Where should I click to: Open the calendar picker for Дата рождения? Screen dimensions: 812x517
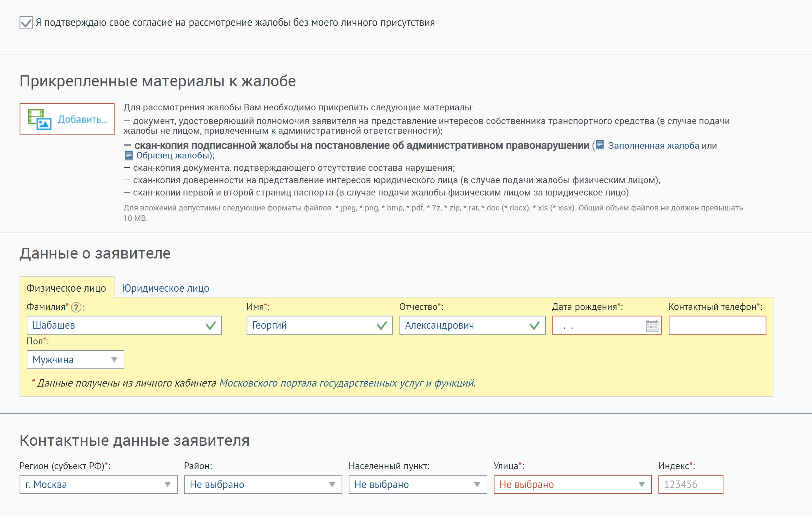coord(652,325)
